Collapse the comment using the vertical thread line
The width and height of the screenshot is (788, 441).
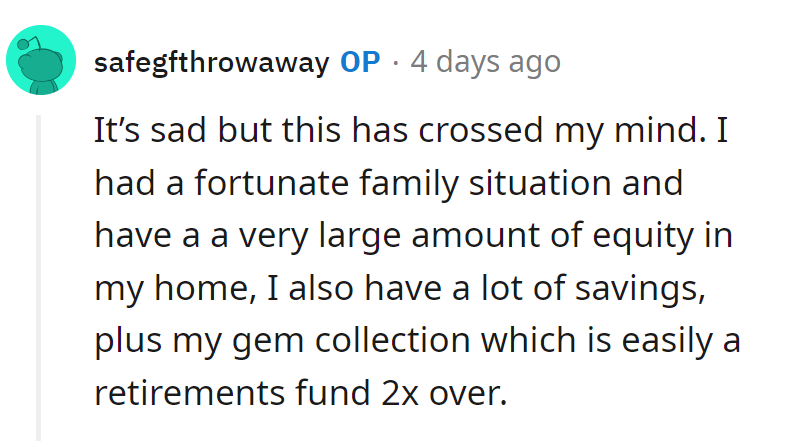pos(38,278)
